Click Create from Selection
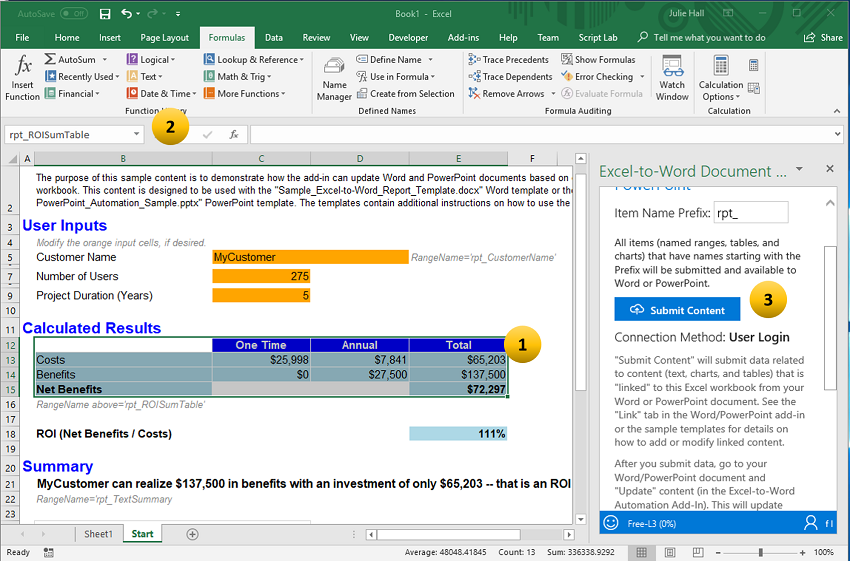The image size is (850, 561). [405, 93]
